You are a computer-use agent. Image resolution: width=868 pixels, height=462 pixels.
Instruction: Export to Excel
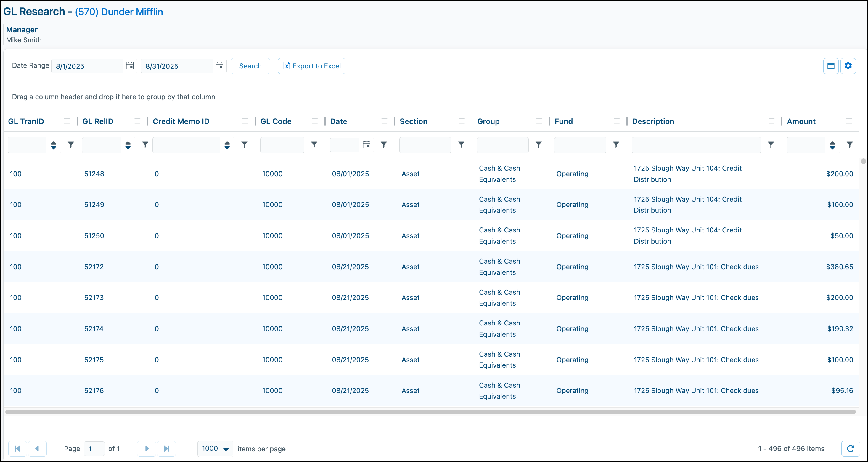pyautogui.click(x=312, y=66)
